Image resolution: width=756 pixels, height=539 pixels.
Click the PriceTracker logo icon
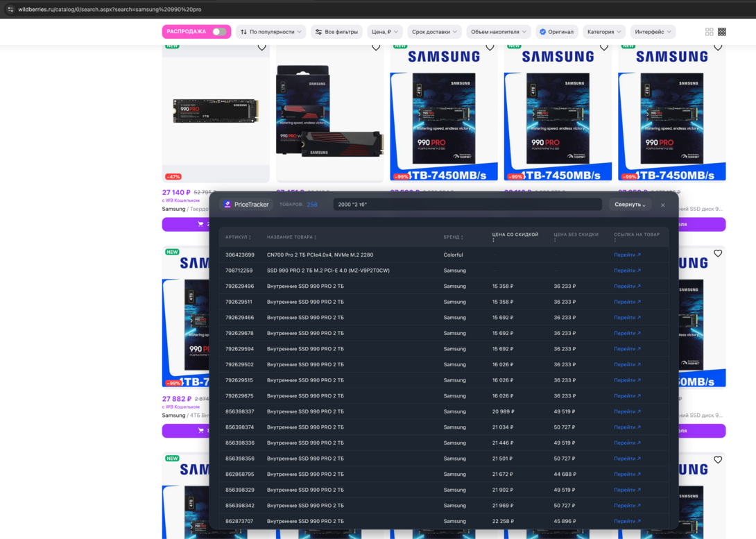[227, 205]
